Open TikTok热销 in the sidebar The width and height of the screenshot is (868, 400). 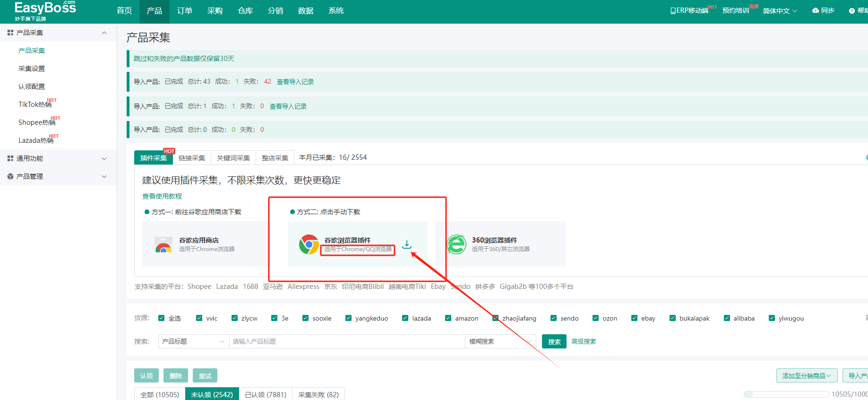coord(35,104)
